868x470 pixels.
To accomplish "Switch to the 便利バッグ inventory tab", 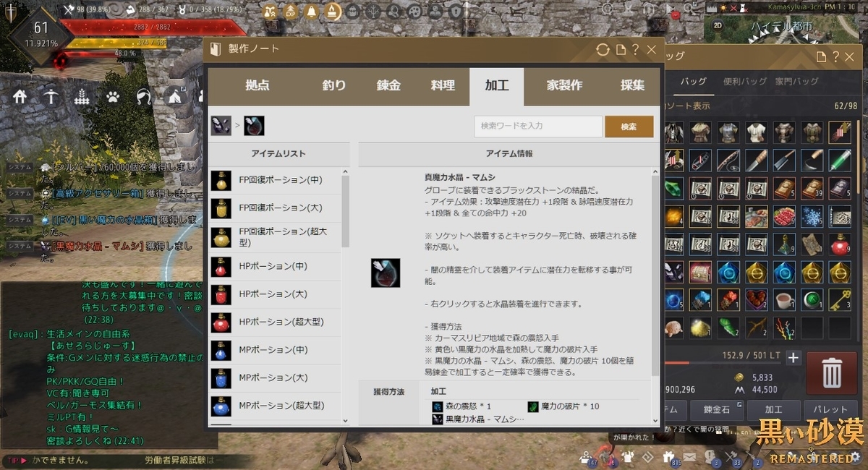I will pyautogui.click(x=744, y=82).
